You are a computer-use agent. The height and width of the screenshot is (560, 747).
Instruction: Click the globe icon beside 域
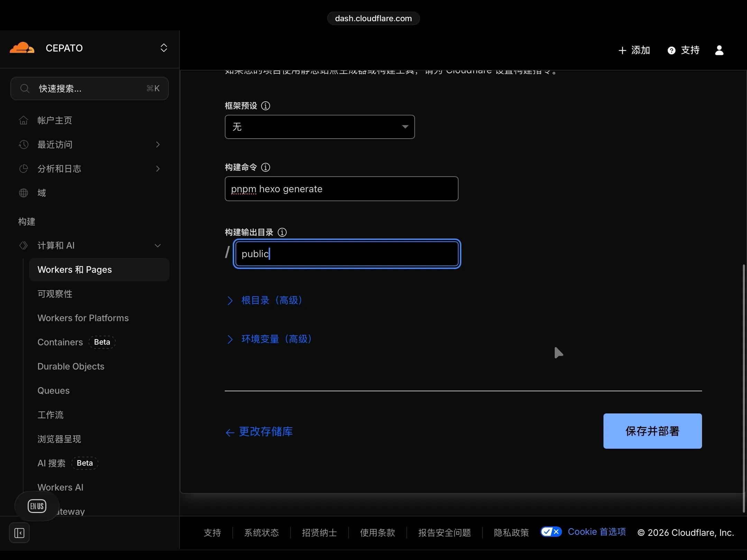click(23, 193)
